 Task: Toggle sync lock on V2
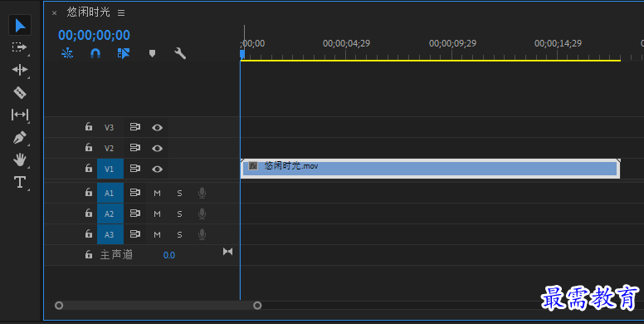click(135, 148)
